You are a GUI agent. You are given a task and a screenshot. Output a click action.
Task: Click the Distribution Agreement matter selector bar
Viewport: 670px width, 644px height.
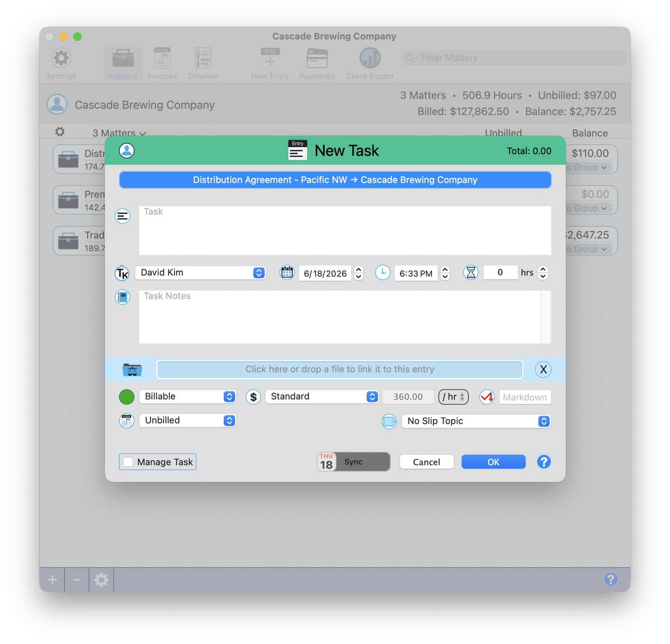click(x=335, y=180)
